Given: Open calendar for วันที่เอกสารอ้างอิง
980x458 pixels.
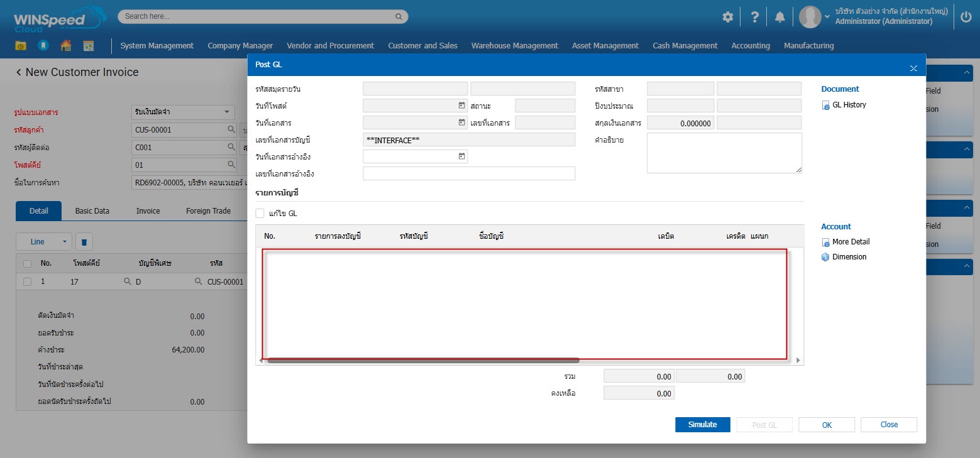Looking at the screenshot, I should coord(461,156).
